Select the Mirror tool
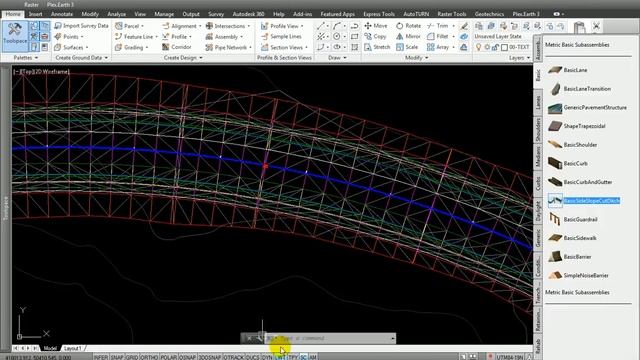 click(408, 36)
